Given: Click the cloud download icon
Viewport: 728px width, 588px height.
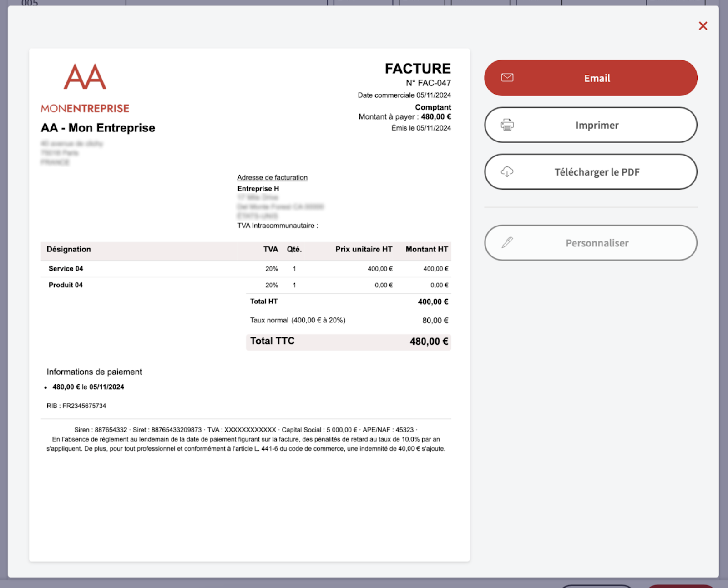Looking at the screenshot, I should (507, 171).
